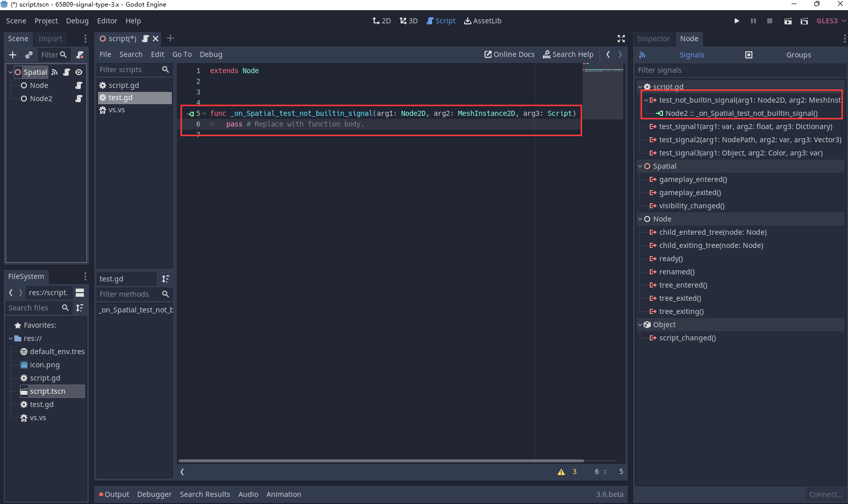
Task: Go to the previous FileSystem folder
Action: tap(11, 293)
